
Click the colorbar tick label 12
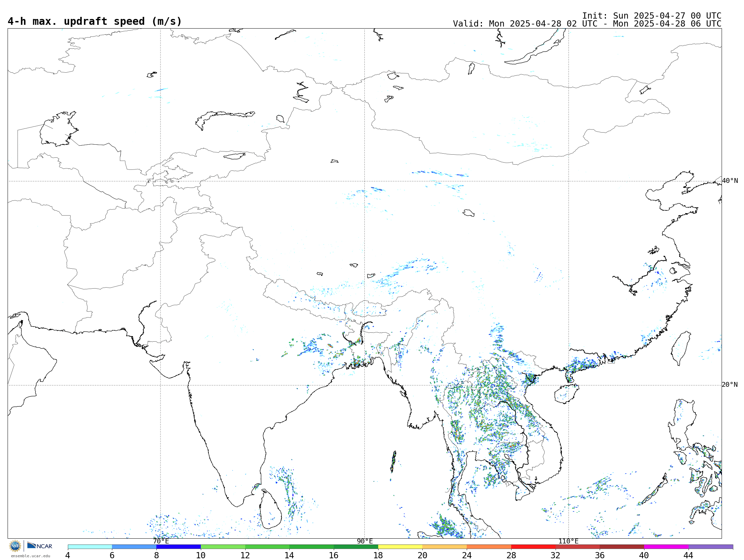[x=245, y=555]
